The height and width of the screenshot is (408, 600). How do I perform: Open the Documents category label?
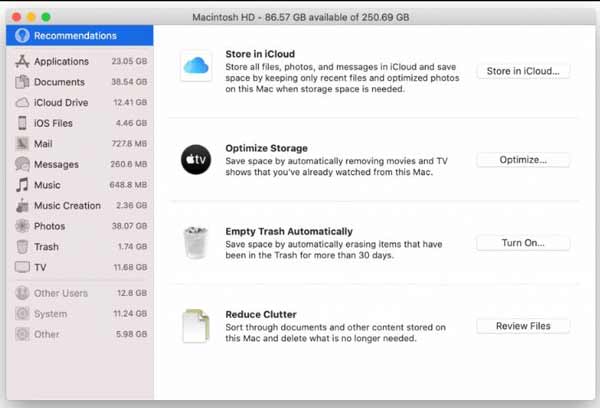pyautogui.click(x=59, y=82)
